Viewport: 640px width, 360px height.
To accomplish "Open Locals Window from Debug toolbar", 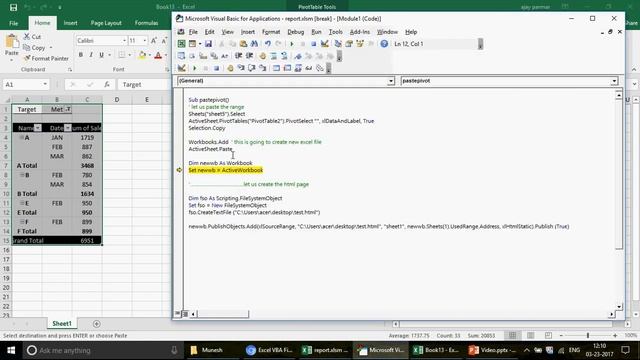I will [276, 68].
